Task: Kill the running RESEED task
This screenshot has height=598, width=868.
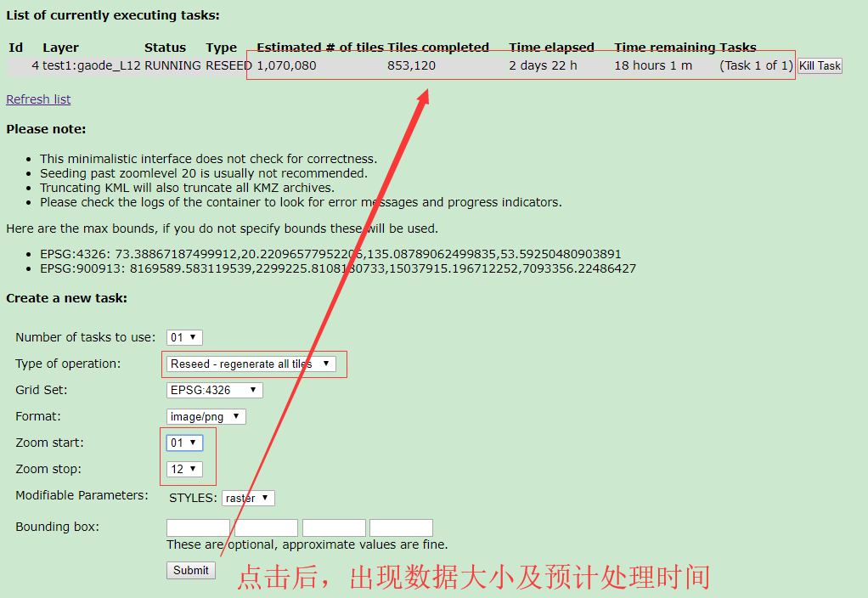Action: (820, 66)
